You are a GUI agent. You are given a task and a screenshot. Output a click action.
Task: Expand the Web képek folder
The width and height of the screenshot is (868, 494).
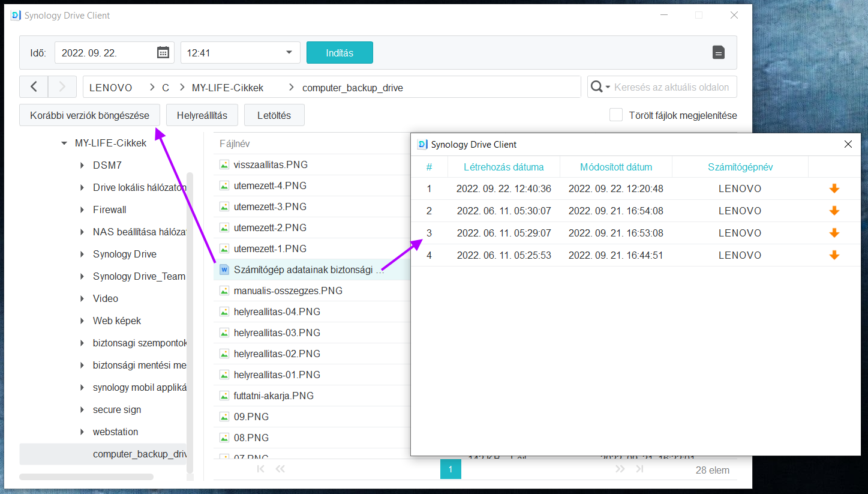(82, 321)
